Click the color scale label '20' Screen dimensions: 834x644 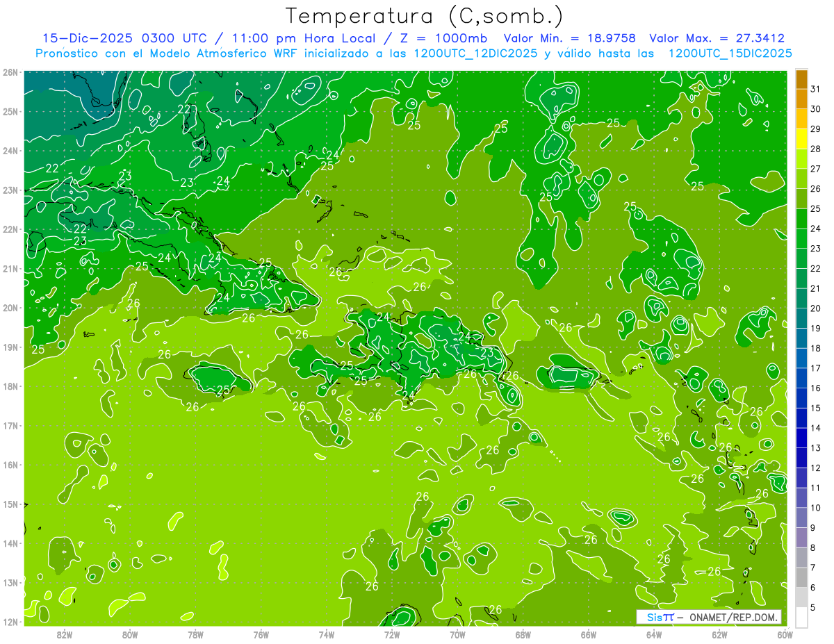815,308
